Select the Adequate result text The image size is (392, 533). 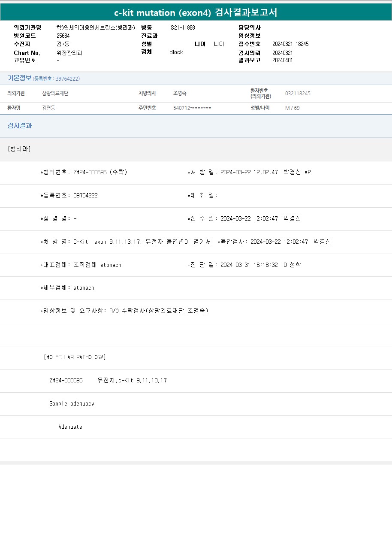point(70,427)
